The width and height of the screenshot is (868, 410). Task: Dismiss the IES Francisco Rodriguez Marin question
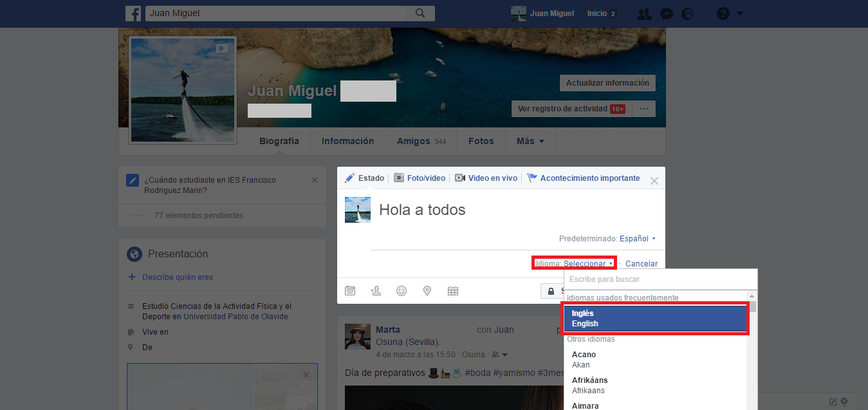tap(315, 180)
